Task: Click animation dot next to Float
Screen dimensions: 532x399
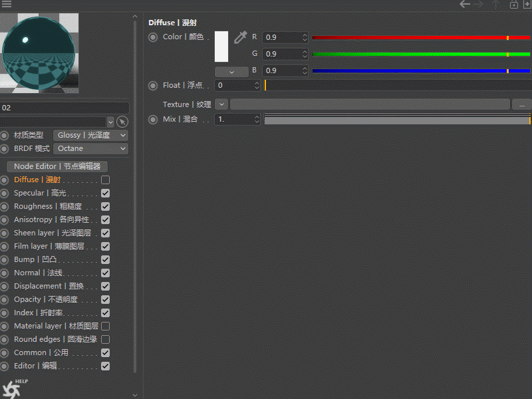Action: (x=153, y=86)
